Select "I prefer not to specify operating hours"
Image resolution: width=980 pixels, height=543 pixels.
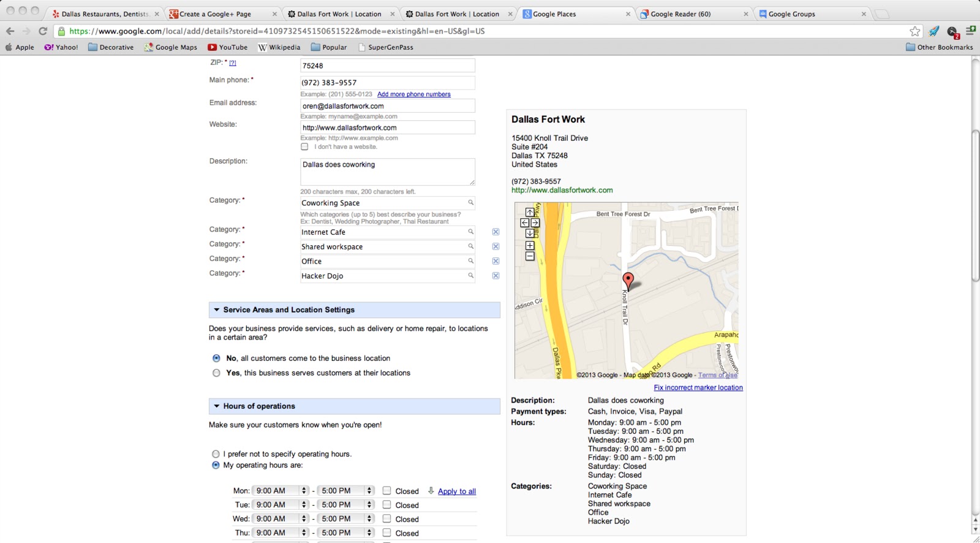point(216,454)
